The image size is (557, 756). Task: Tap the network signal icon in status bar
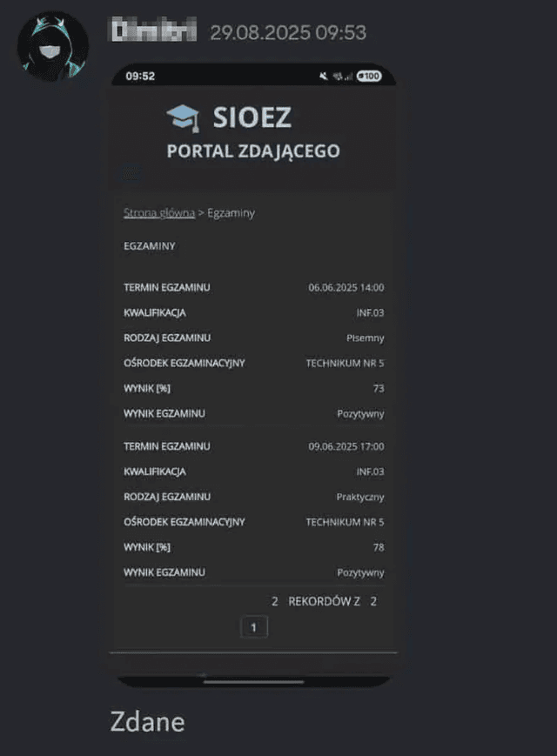tap(350, 77)
